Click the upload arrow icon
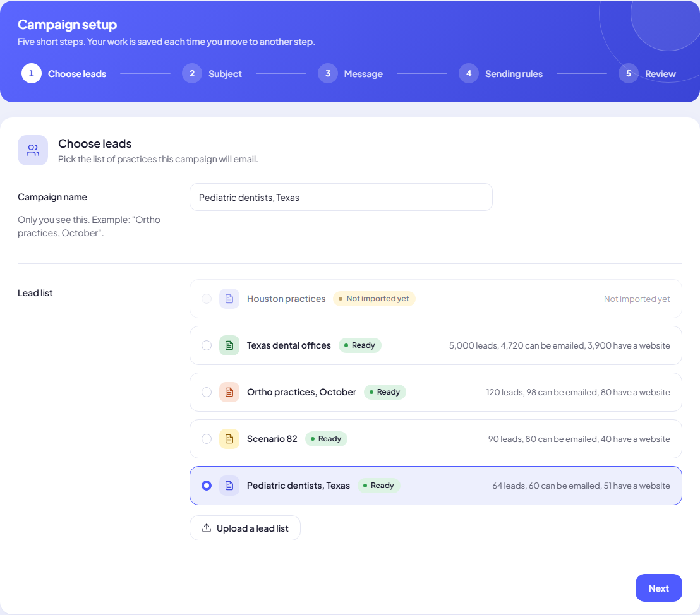The image size is (700, 615). pos(206,528)
